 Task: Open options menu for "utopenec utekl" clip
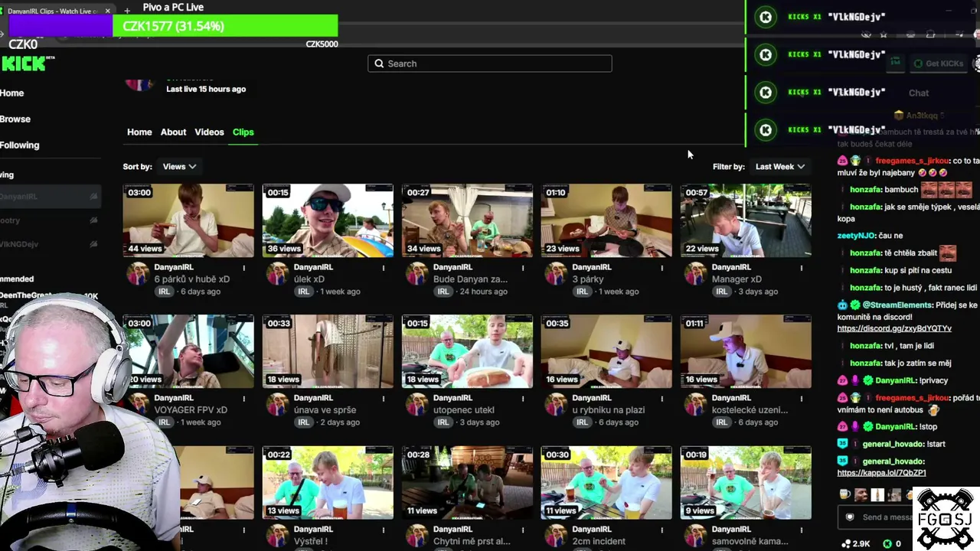click(523, 399)
